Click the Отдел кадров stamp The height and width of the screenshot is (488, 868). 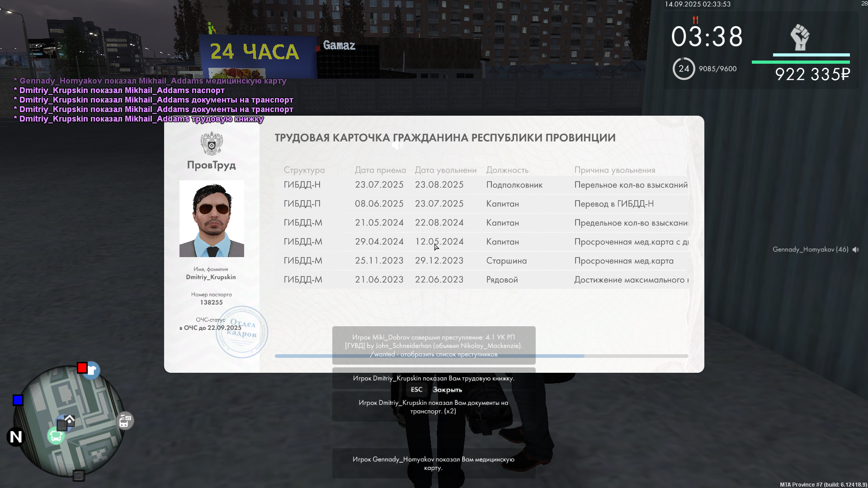pyautogui.click(x=242, y=332)
